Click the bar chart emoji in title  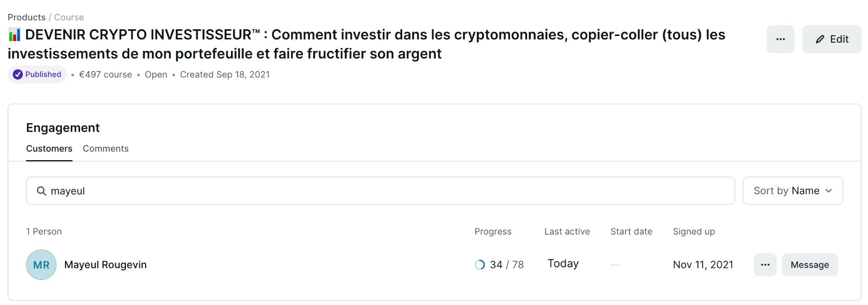pyautogui.click(x=14, y=35)
